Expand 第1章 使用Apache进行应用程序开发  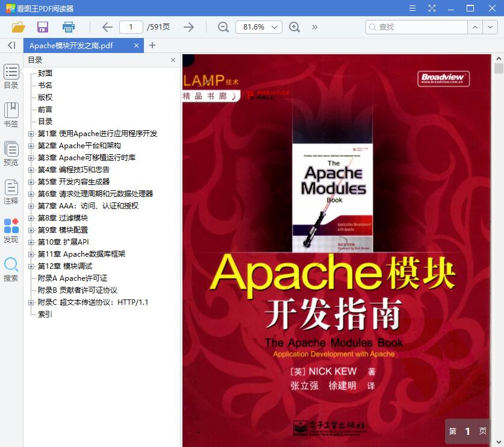point(31,134)
